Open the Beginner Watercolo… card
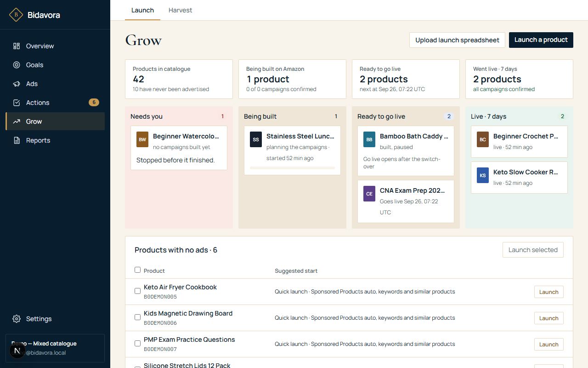Screen dimensions: 588x368 [x=179, y=148]
